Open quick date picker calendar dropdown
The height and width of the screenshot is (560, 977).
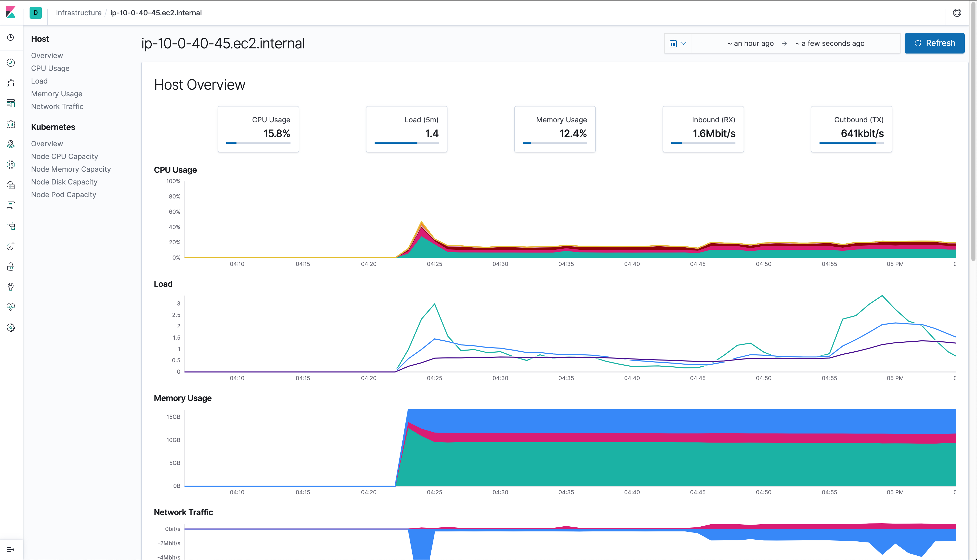[x=678, y=44]
